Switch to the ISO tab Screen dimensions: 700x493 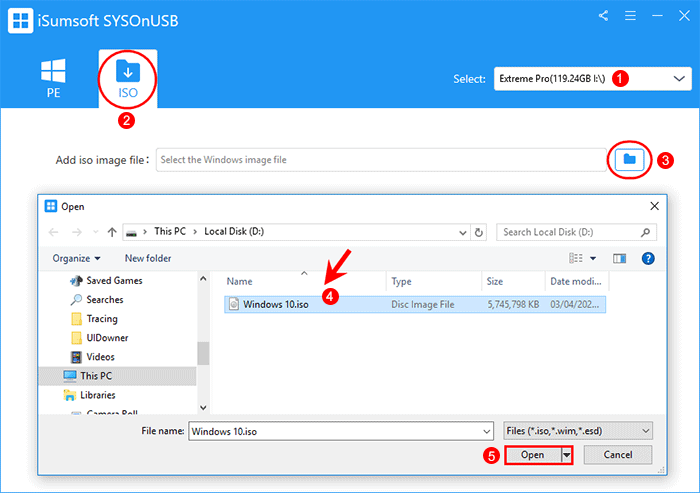[x=128, y=79]
